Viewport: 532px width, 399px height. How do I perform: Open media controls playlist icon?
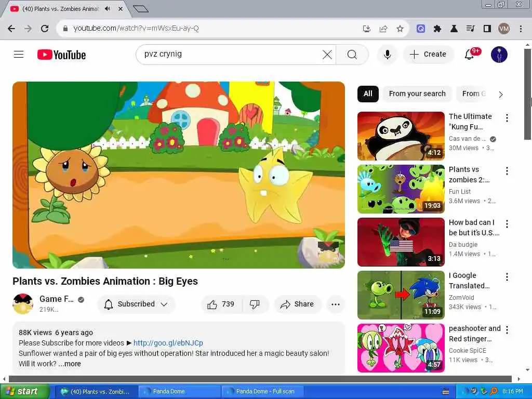[x=470, y=29]
